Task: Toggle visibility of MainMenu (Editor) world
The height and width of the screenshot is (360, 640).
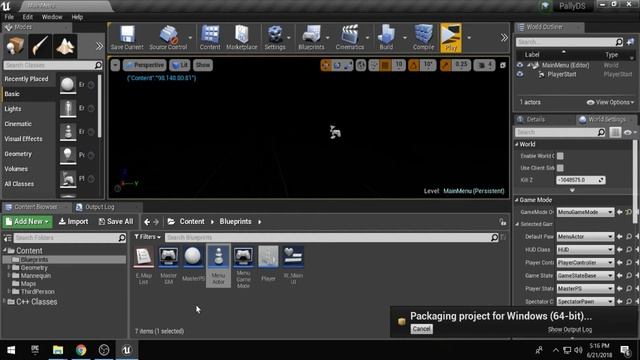Action: coord(520,65)
